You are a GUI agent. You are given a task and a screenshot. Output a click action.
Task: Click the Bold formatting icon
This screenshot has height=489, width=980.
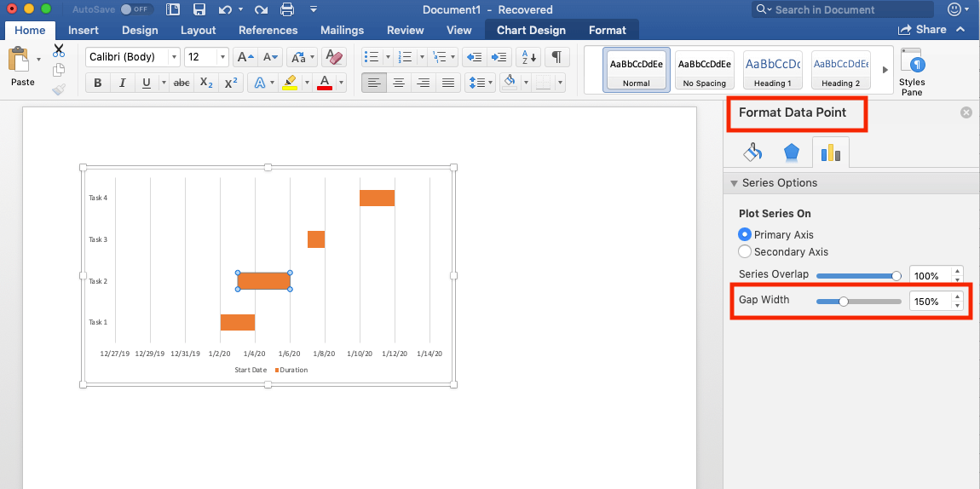point(97,83)
